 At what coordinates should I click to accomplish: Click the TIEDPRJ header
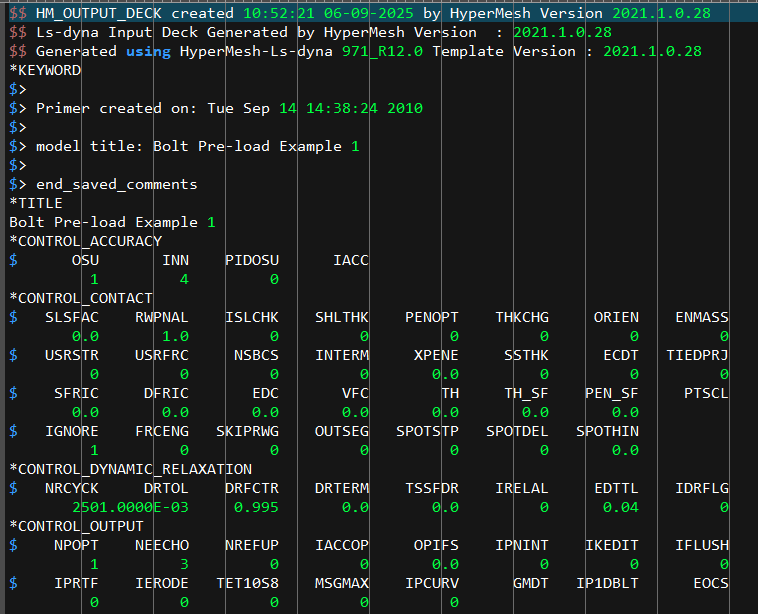pyautogui.click(x=698, y=355)
